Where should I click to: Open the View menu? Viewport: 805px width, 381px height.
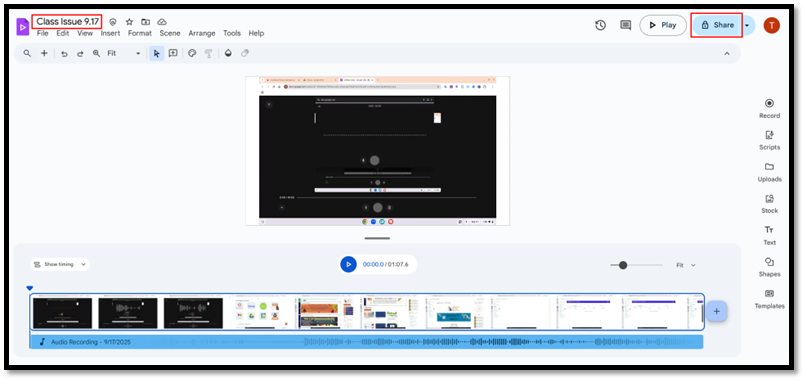click(85, 33)
